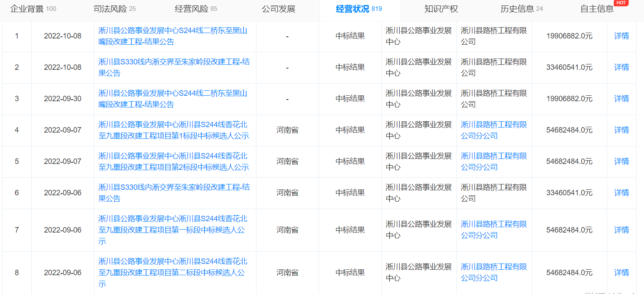Open row 8 第二标段中标候选人公示 link
The image size is (644, 294).
[172, 273]
